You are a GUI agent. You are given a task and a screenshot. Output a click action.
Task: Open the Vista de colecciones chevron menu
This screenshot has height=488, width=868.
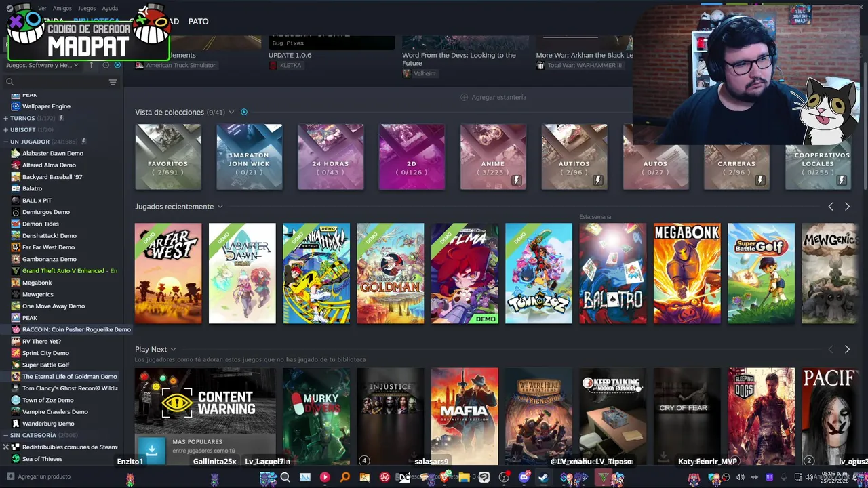[232, 112]
